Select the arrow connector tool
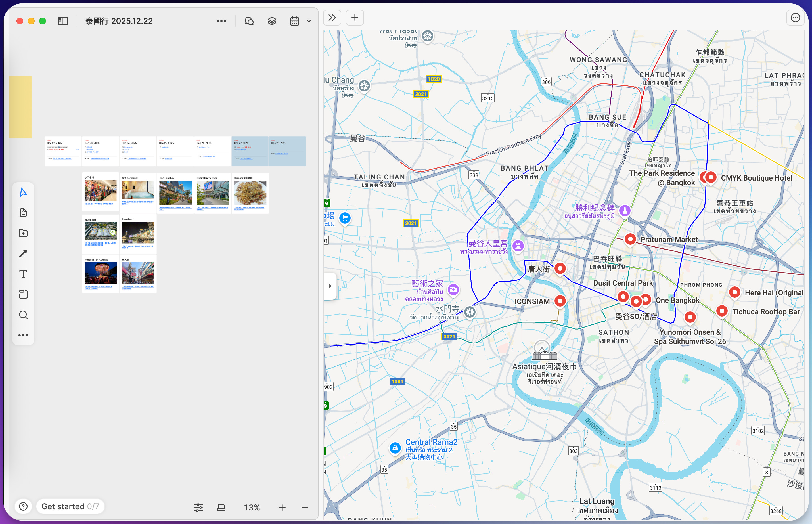Screen dimensions: 812x524 pyautogui.click(x=23, y=253)
